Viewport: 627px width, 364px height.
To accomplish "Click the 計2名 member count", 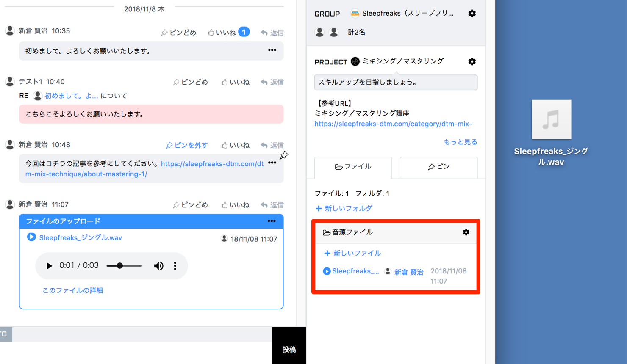I will point(356,32).
